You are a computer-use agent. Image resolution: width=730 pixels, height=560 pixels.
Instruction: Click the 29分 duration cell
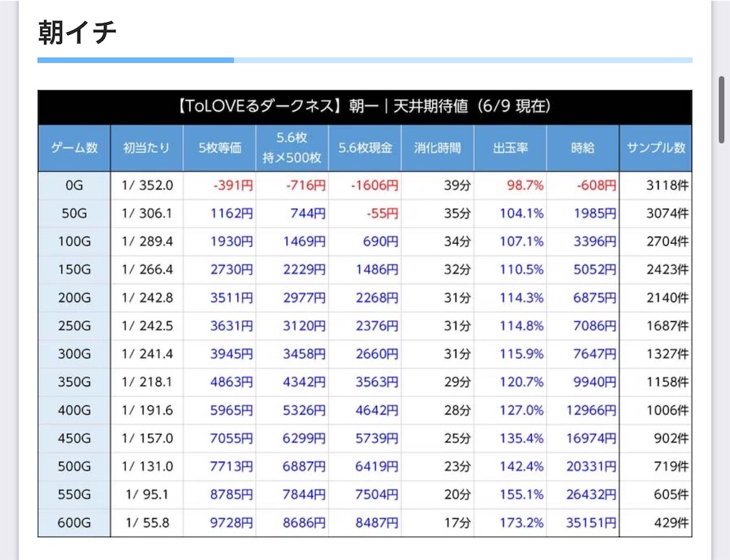(x=437, y=382)
